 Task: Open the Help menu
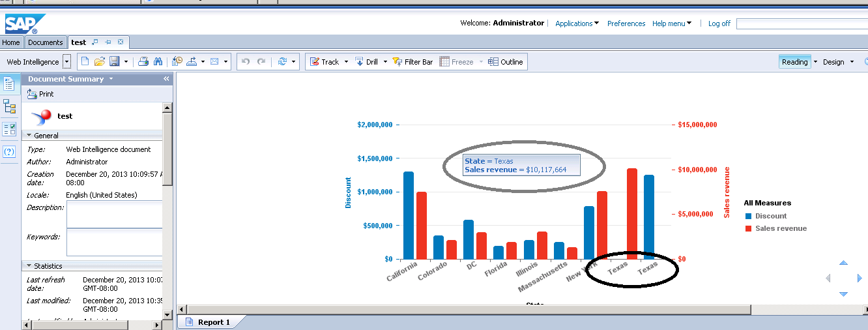[x=672, y=23]
